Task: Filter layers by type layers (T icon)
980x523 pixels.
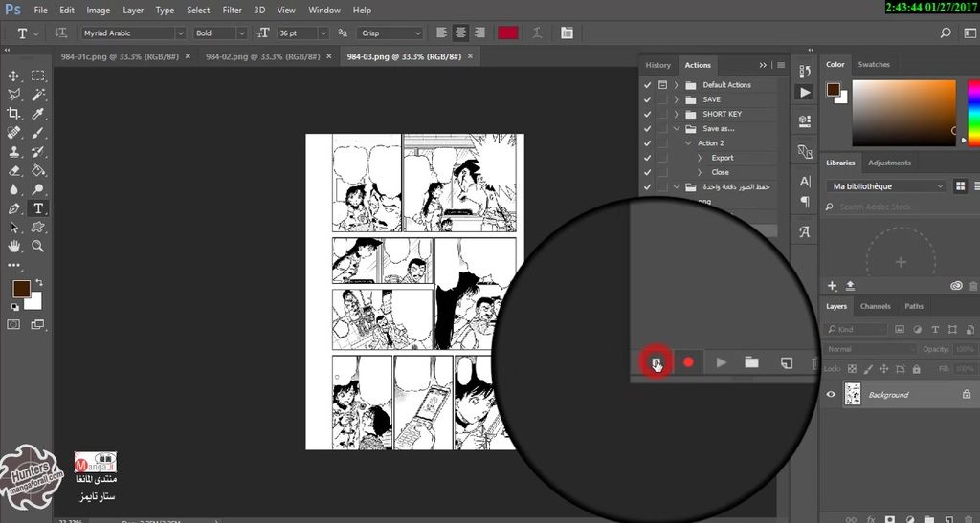Action: pyautogui.click(x=935, y=330)
